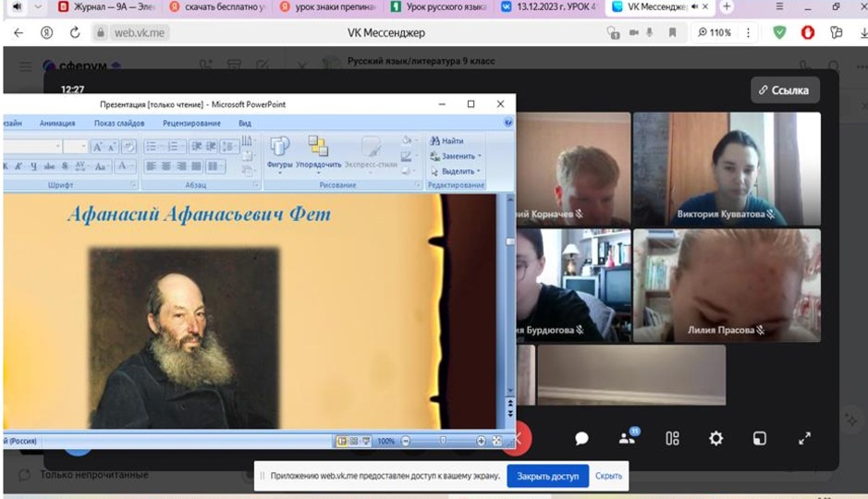Switch call to picture-in-picture mode
Image resolution: width=868 pixels, height=499 pixels.
click(x=760, y=439)
